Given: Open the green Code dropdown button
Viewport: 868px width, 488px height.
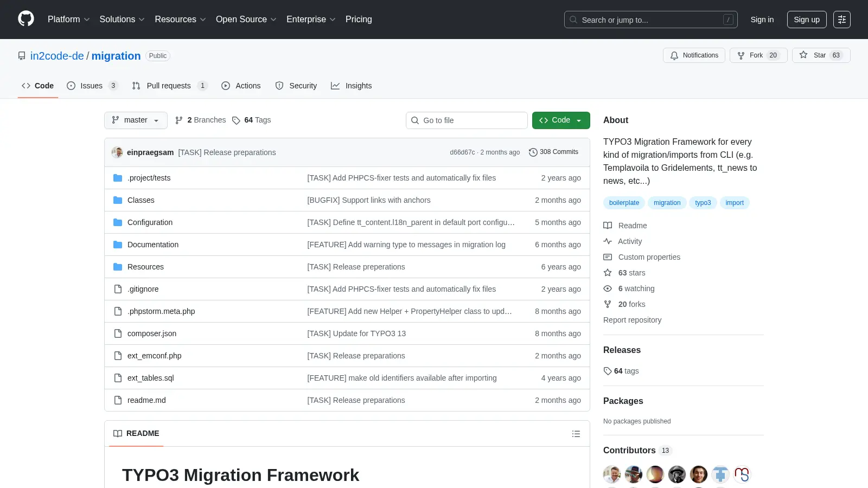Looking at the screenshot, I should tap(561, 120).
